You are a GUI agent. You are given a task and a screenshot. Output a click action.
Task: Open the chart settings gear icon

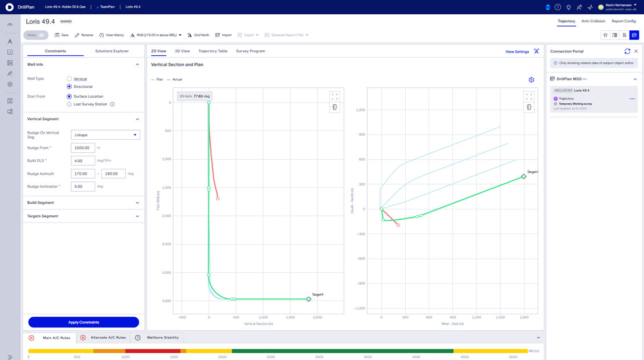tap(531, 80)
